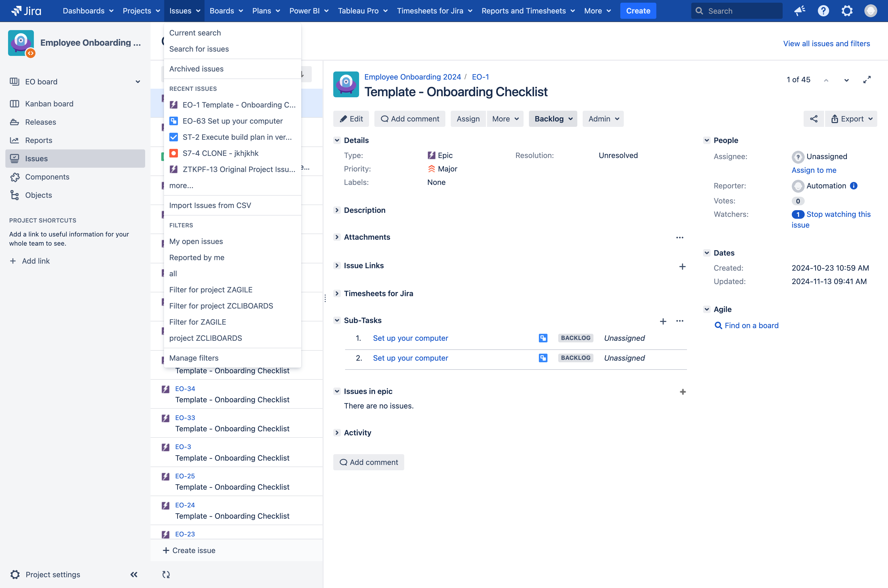Expand the Description section
Image resolution: width=888 pixels, height=588 pixels.
(337, 210)
